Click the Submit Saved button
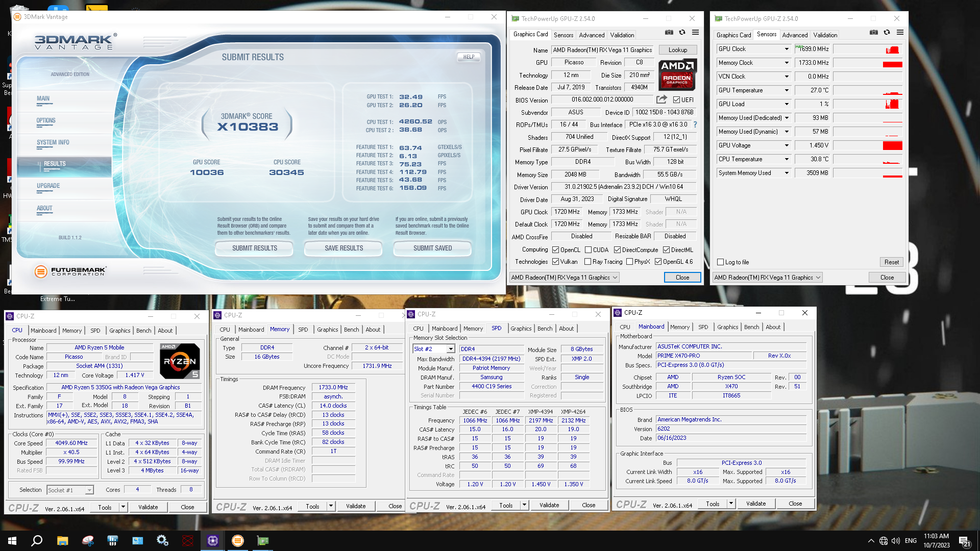Screen dimensions: 980x551 tap(432, 248)
